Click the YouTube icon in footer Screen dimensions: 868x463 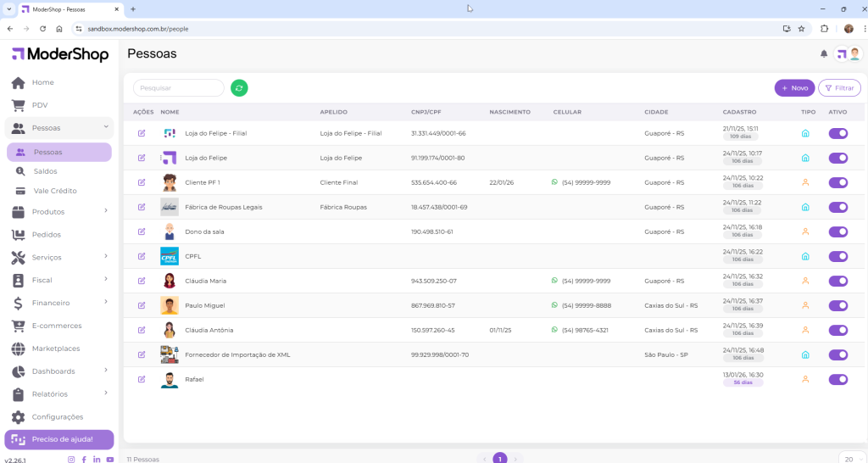[110, 459]
